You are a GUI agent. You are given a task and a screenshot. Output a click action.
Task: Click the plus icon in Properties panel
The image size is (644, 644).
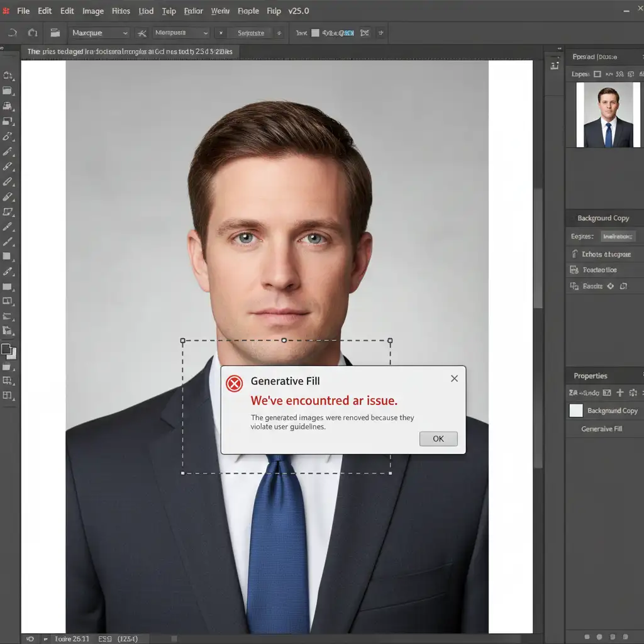619,392
